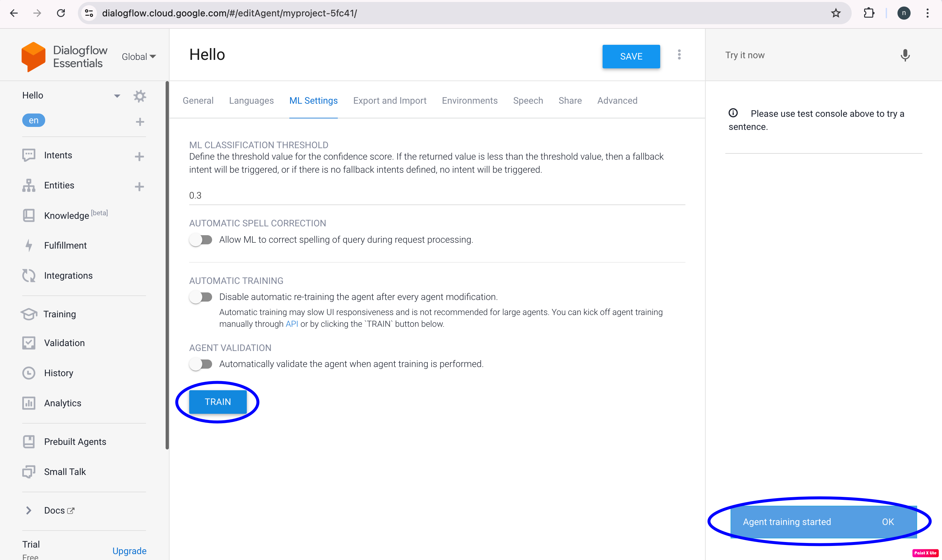The width and height of the screenshot is (942, 560).
Task: Open Training via the graduation cap icon
Action: [29, 314]
